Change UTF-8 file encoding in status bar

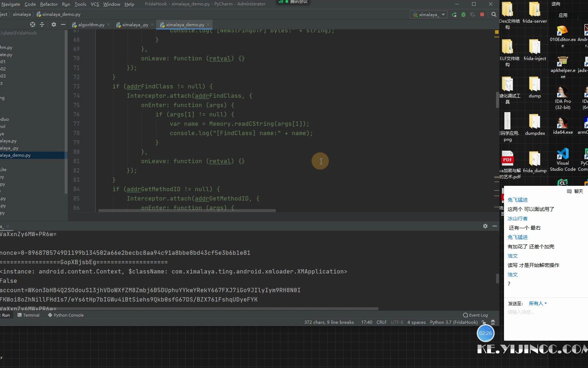397,322
